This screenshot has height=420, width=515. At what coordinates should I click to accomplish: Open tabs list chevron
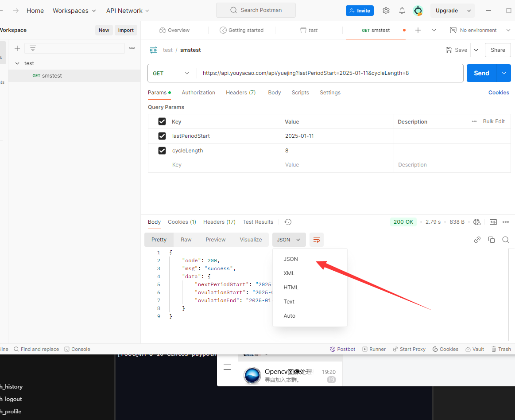point(434,30)
